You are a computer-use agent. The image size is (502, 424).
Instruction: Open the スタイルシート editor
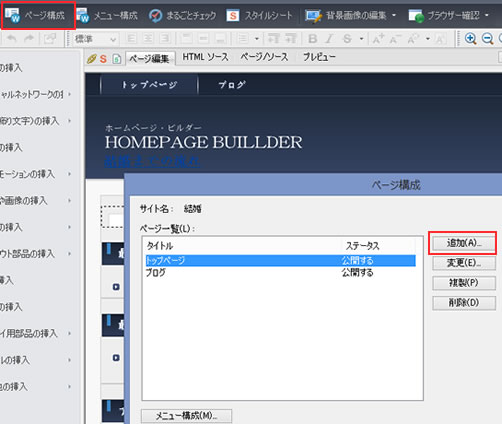click(x=260, y=15)
